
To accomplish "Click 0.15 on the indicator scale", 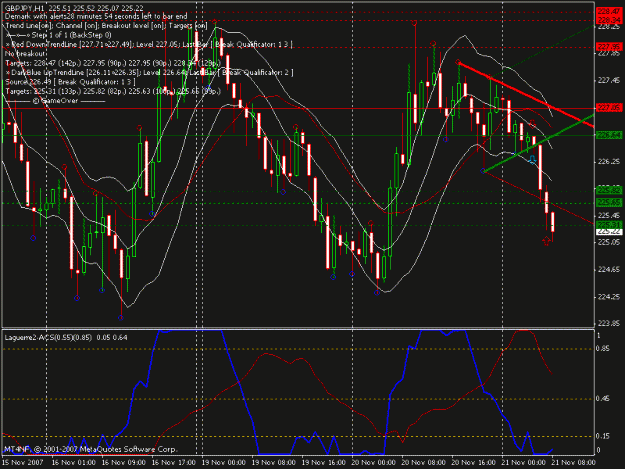I will click(x=603, y=436).
